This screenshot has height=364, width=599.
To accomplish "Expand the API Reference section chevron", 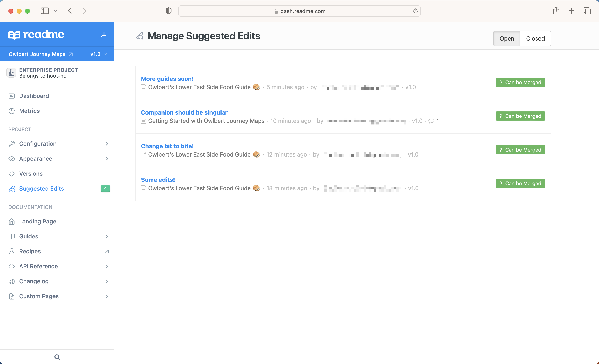I will tap(107, 266).
